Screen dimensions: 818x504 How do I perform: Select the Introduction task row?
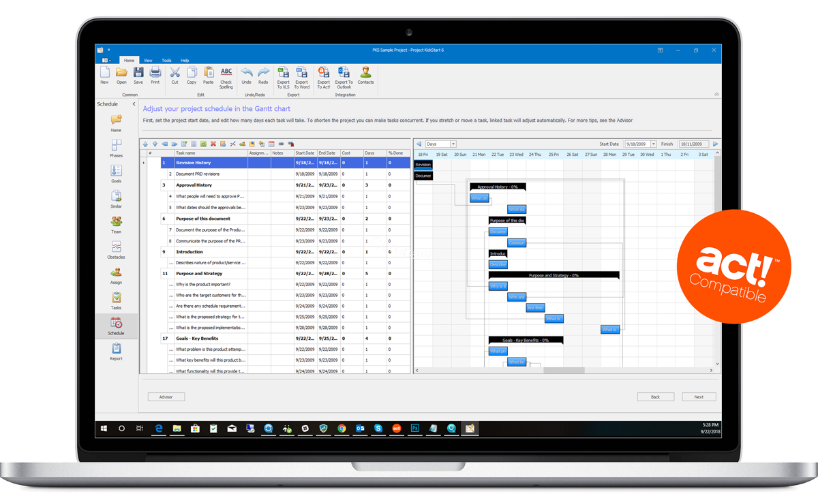tap(286, 252)
